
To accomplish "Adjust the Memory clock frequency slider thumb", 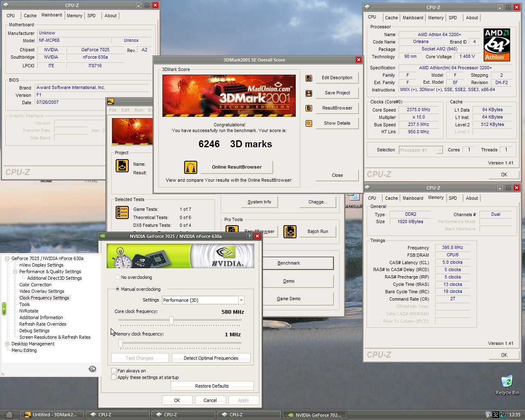I will 121,343.
